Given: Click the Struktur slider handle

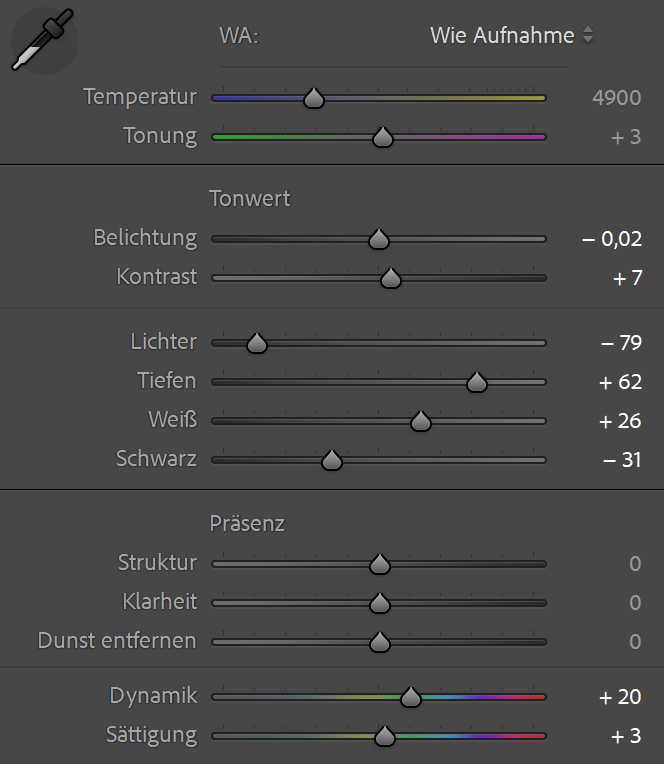Looking at the screenshot, I should click(x=379, y=564).
